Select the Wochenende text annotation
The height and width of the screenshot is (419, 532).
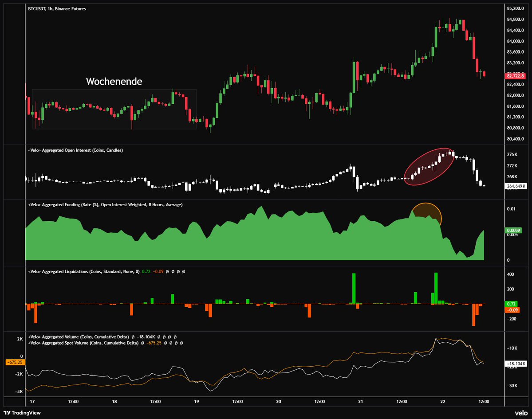(x=114, y=81)
